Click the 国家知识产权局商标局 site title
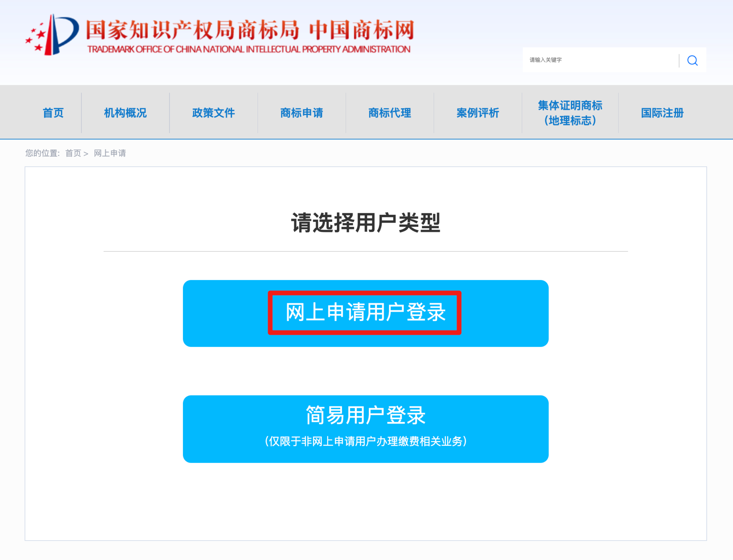The image size is (733, 560). 192,30
